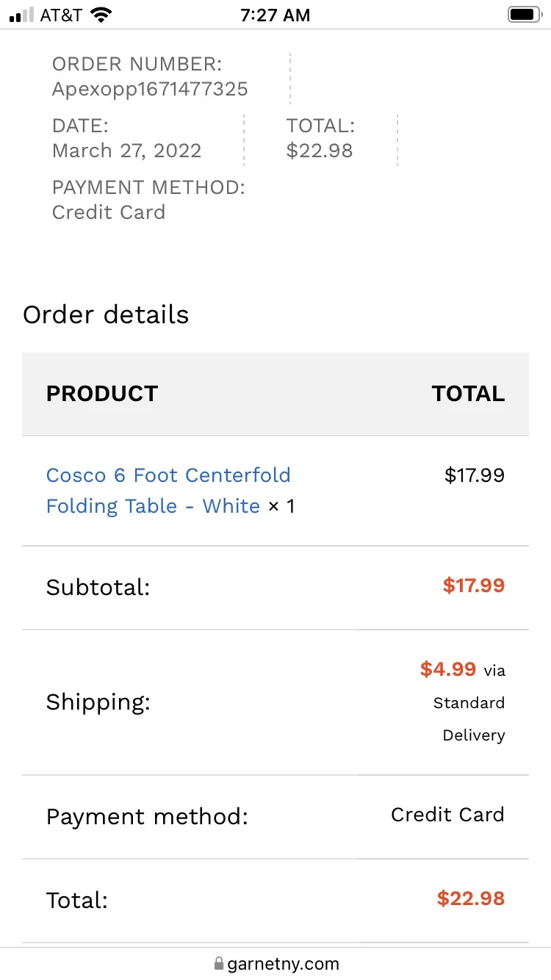
Task: Tap the red $17.99 subtotal amount
Action: (x=474, y=586)
